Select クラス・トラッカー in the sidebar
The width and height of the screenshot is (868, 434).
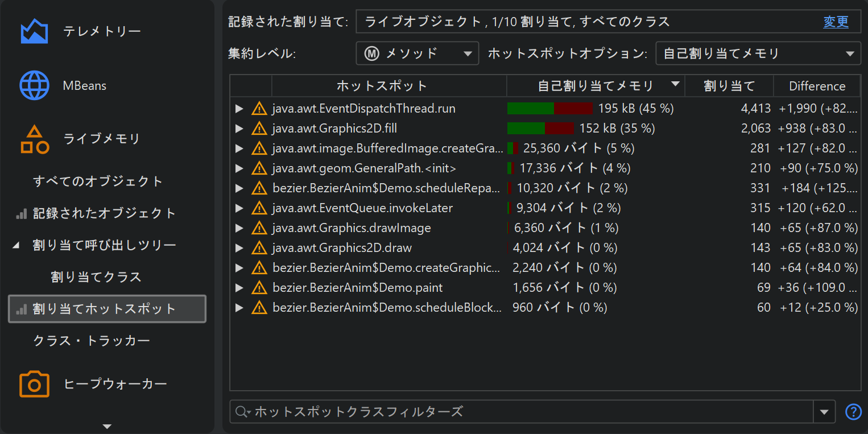(x=91, y=341)
